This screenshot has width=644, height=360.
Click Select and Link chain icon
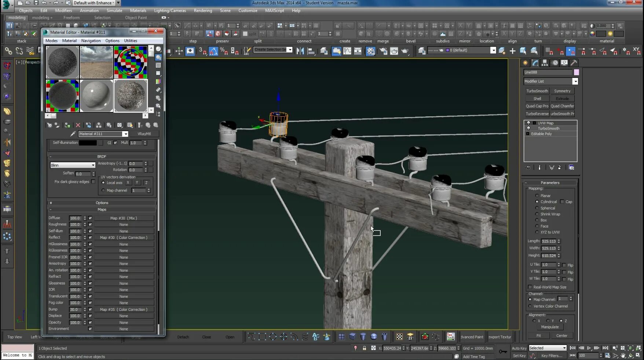tap(8, 51)
